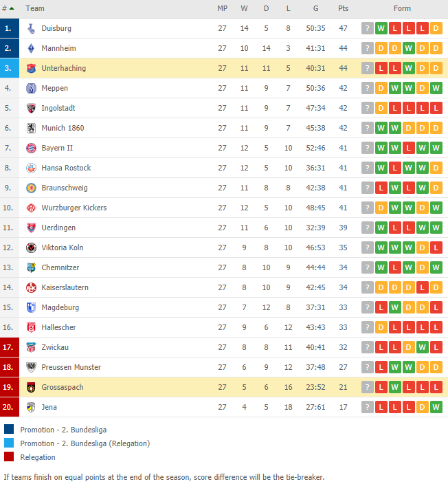Open the Bayern II club logo
This screenshot has height=484, width=448.
click(x=31, y=148)
